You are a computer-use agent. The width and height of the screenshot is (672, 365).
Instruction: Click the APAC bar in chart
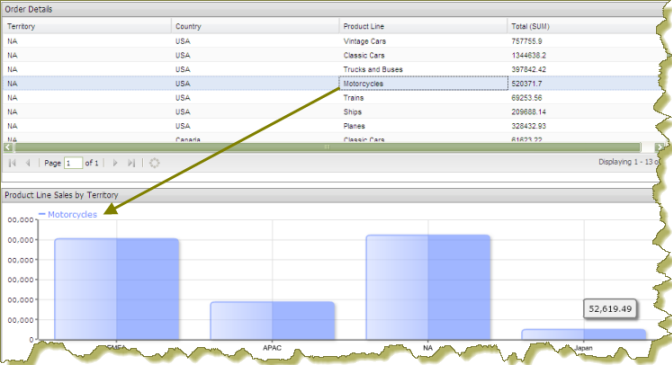point(272,321)
